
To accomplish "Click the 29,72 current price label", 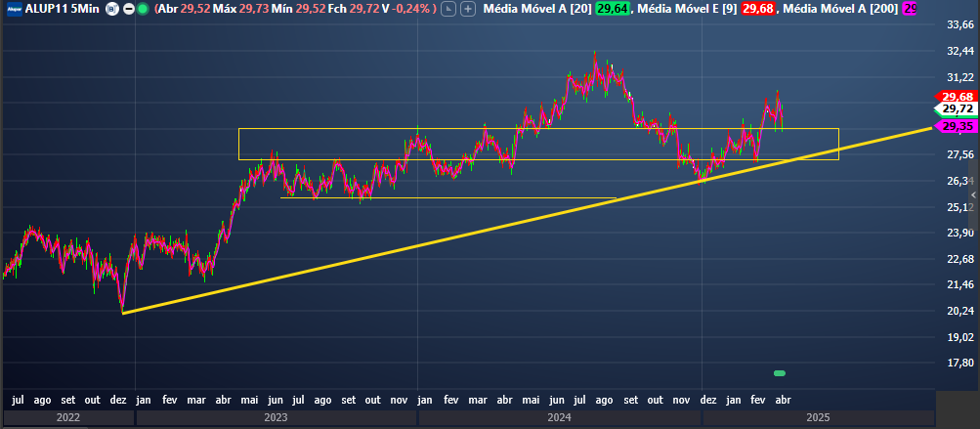I will (x=958, y=109).
